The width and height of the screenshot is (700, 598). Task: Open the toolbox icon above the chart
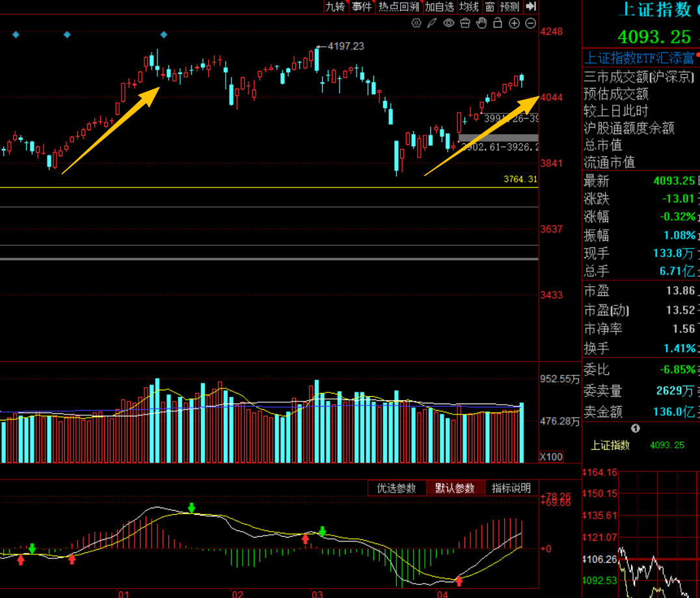point(465,23)
